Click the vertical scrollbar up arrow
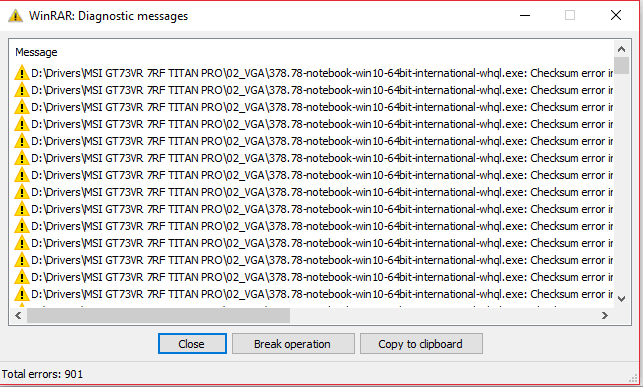 [x=621, y=50]
